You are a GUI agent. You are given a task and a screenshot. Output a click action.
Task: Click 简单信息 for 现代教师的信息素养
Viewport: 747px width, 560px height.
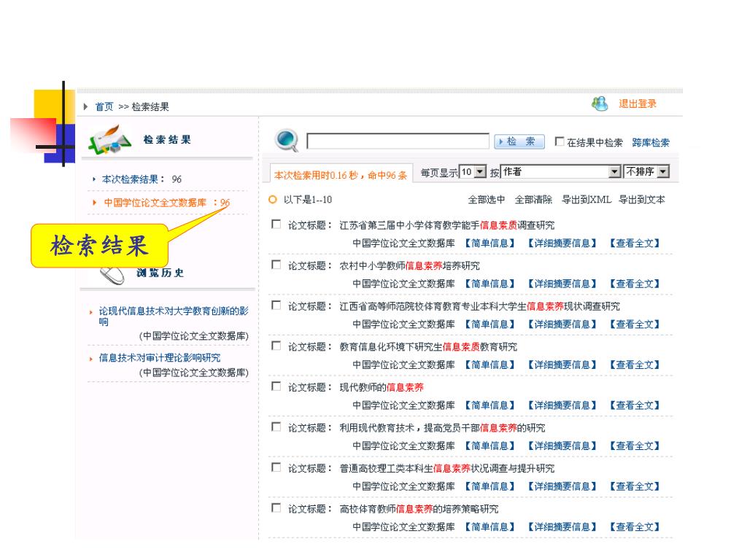point(489,405)
